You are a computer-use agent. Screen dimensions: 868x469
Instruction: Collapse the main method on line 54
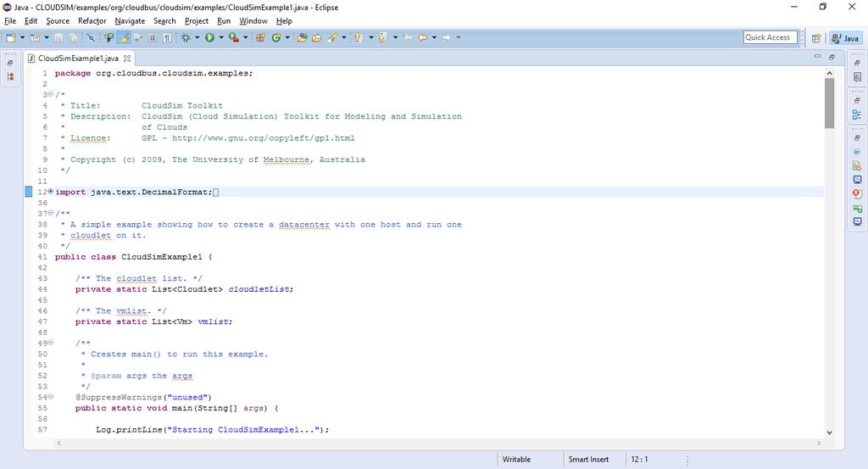(50, 397)
